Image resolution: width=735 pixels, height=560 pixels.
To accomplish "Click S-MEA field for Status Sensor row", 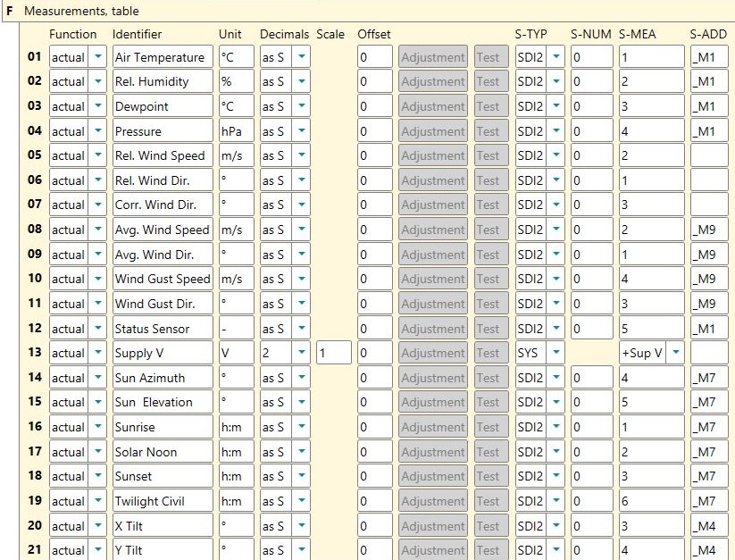I will click(650, 329).
